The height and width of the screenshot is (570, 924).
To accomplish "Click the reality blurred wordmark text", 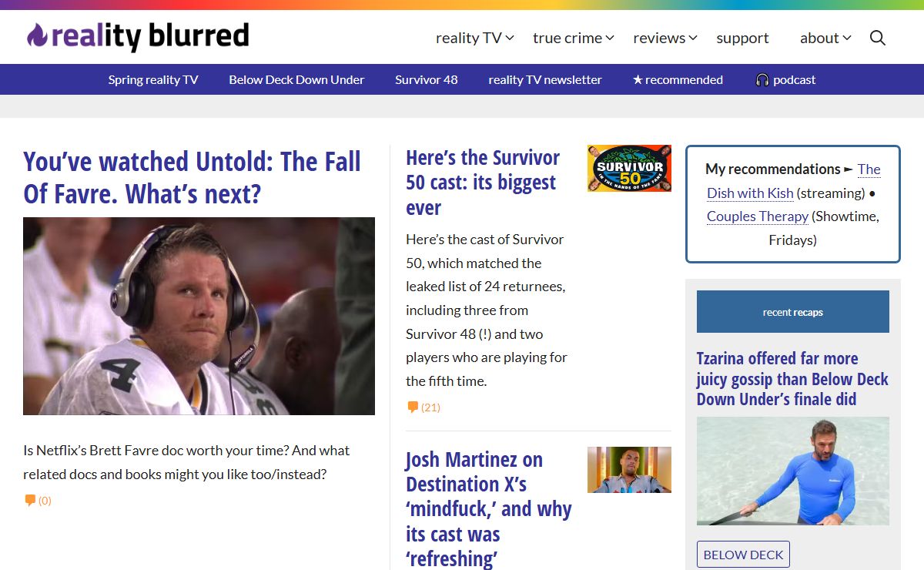I will pyautogui.click(x=150, y=35).
